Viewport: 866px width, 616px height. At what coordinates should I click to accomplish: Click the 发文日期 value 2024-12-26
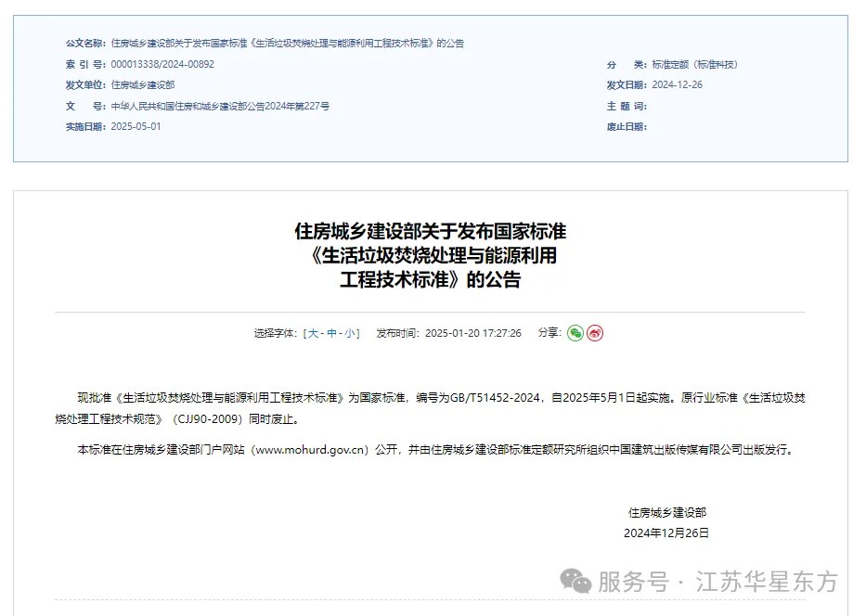[678, 85]
